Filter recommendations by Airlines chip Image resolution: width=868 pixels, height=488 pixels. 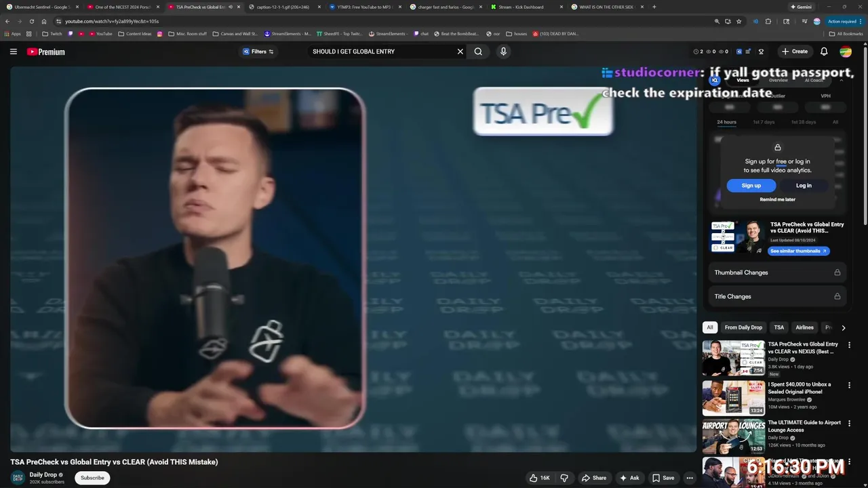[x=804, y=327]
